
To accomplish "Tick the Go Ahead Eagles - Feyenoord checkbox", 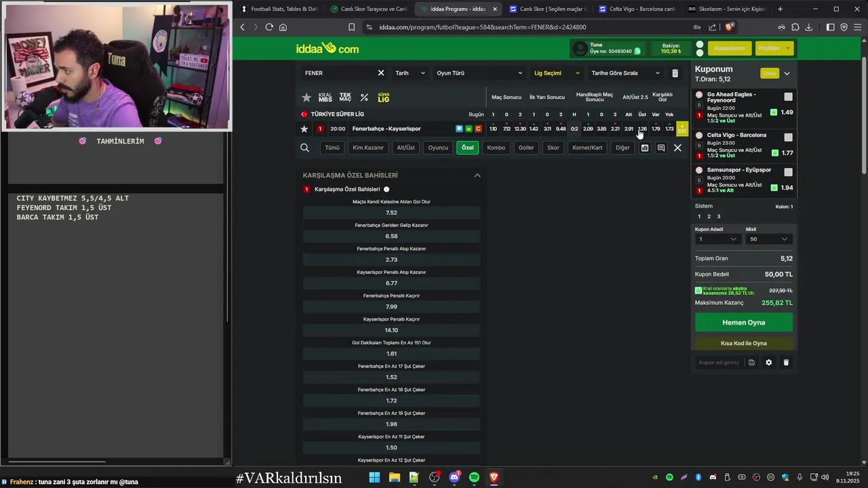I will (x=788, y=97).
